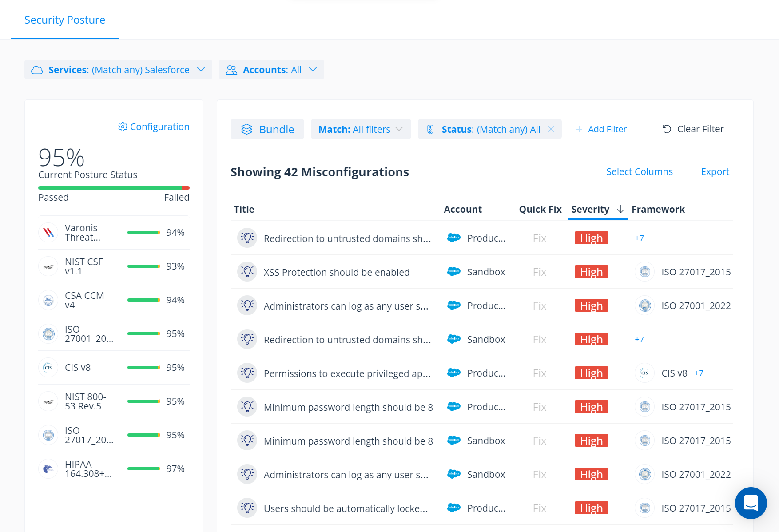The width and height of the screenshot is (779, 532).
Task: Click the Varonis Threat 94% progress bar
Action: (x=143, y=233)
